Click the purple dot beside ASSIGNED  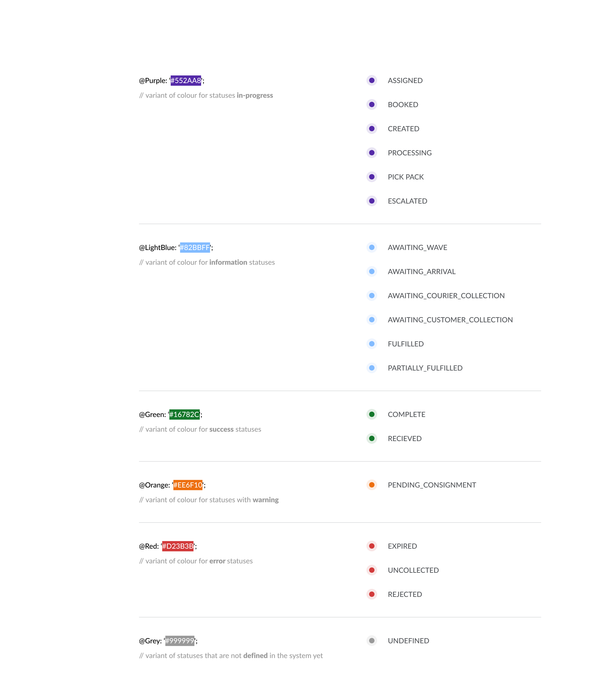[372, 81]
